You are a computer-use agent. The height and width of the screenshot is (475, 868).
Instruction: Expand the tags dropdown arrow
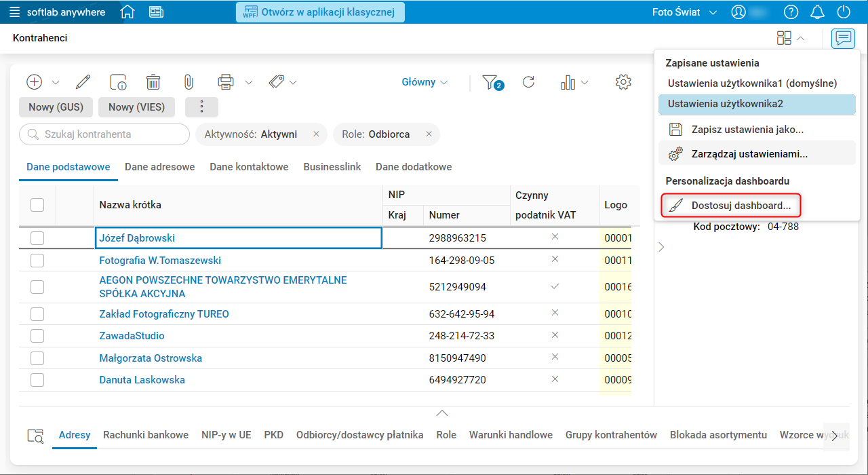[x=293, y=83]
